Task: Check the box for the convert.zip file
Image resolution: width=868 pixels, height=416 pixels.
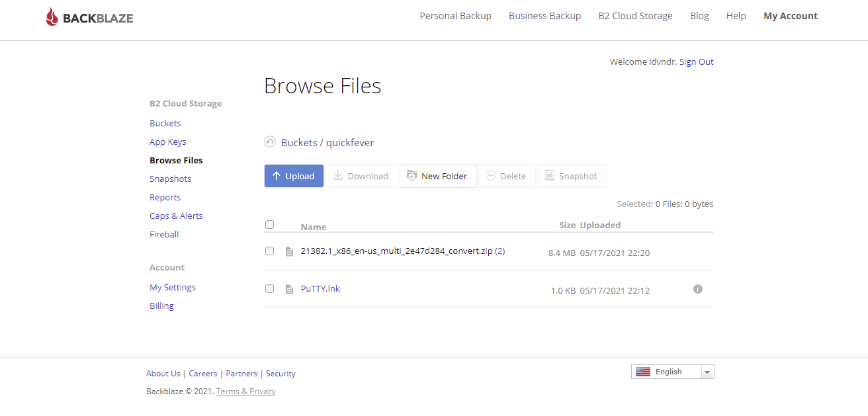Action: (x=269, y=251)
